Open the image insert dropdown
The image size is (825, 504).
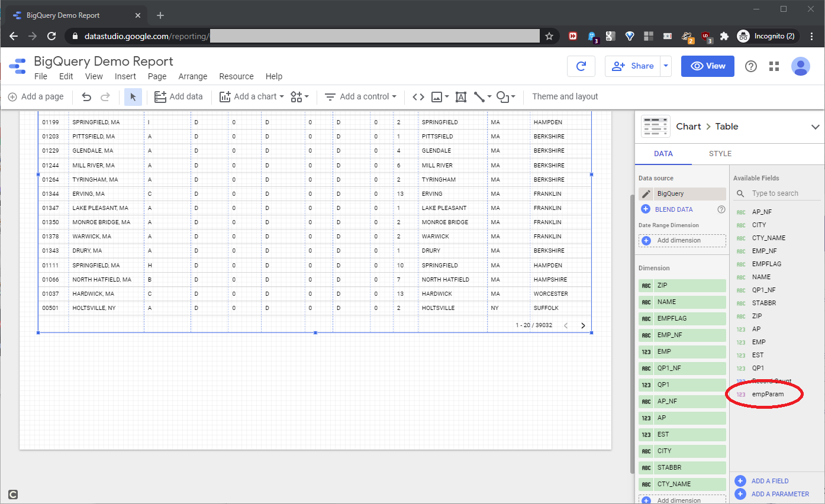(440, 96)
